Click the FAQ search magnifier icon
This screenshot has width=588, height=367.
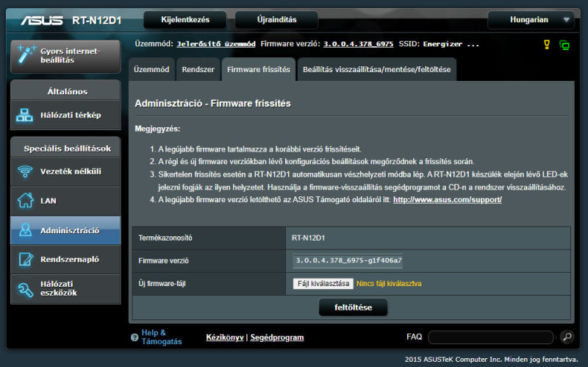(567, 337)
